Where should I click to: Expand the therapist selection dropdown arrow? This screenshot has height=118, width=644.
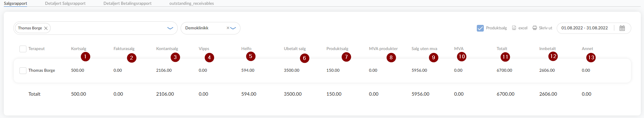(170, 28)
